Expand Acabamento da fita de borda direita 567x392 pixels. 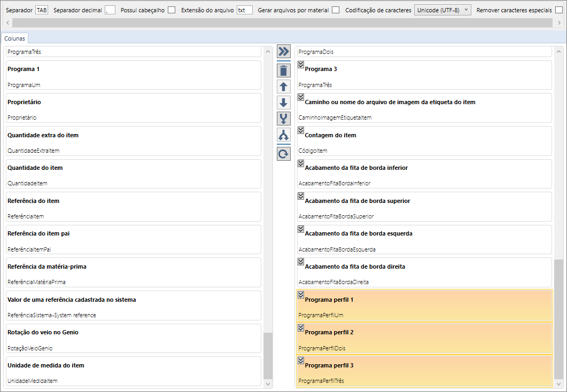point(301,262)
